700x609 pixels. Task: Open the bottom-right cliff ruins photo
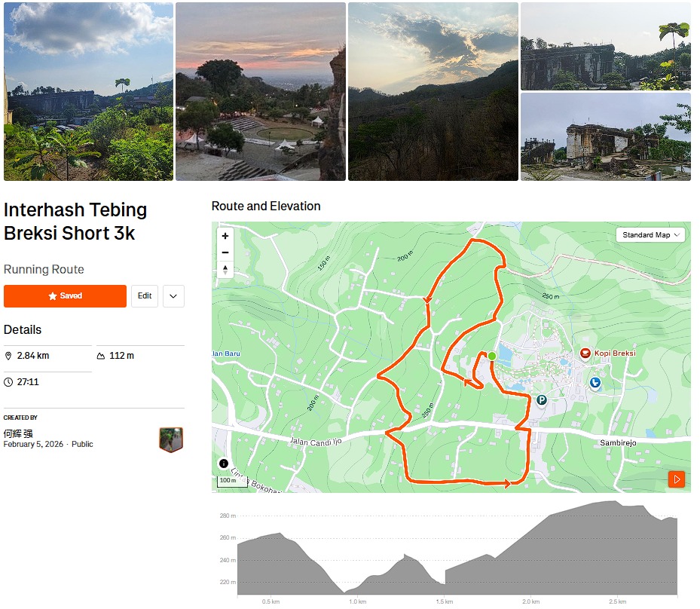point(605,136)
